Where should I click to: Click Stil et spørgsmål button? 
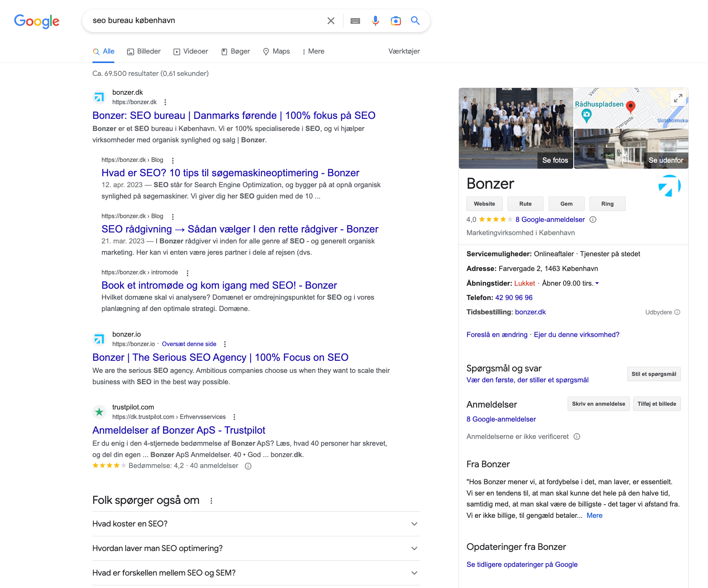654,374
